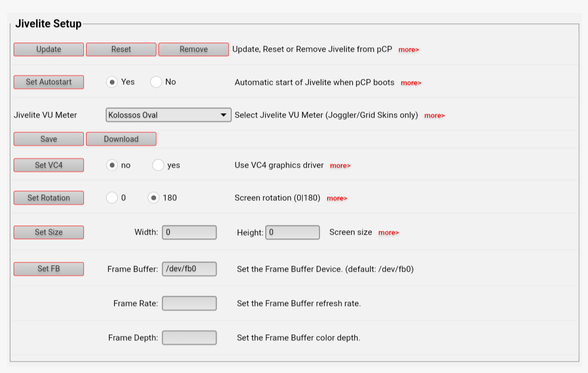This screenshot has width=588, height=373.
Task: Choose yes for VC4 graphics driver
Action: coord(158,166)
